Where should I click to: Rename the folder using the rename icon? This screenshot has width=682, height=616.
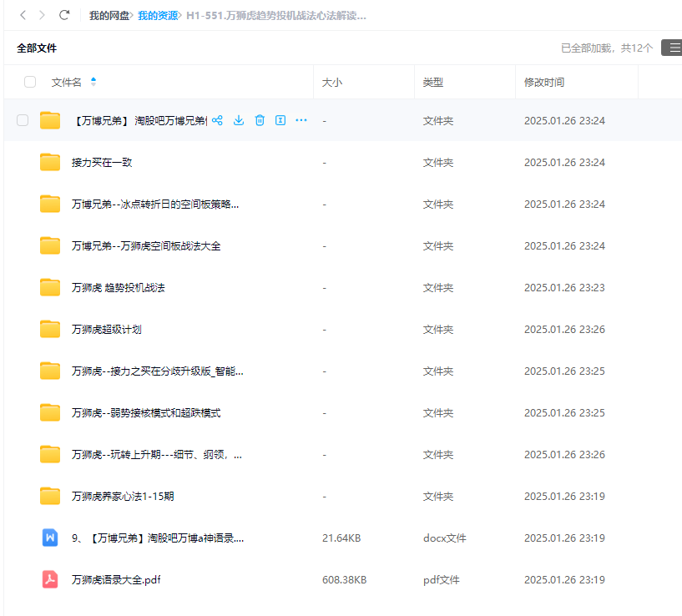click(x=280, y=120)
